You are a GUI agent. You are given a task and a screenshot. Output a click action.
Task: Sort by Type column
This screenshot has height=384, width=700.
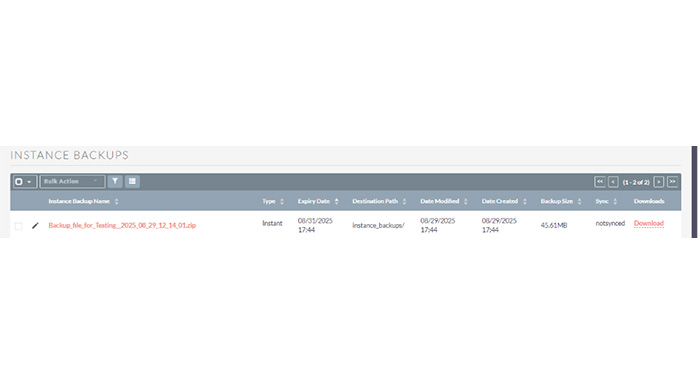(x=273, y=201)
